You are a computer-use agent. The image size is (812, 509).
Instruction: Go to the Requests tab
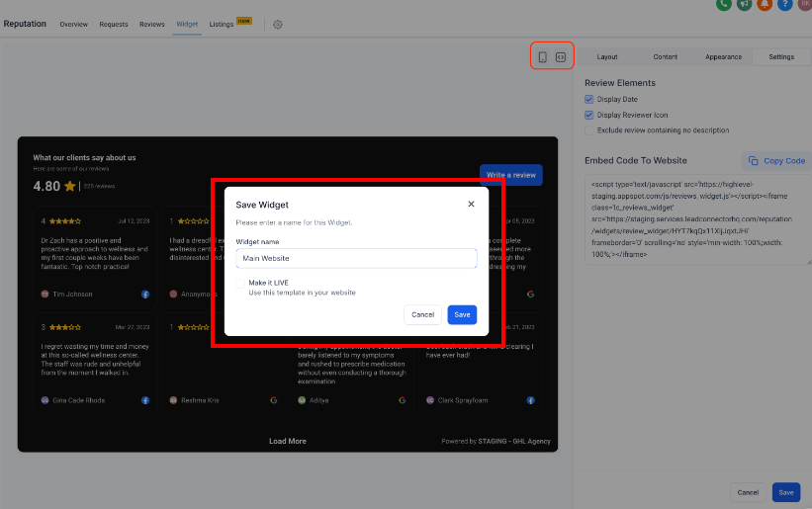click(x=114, y=25)
